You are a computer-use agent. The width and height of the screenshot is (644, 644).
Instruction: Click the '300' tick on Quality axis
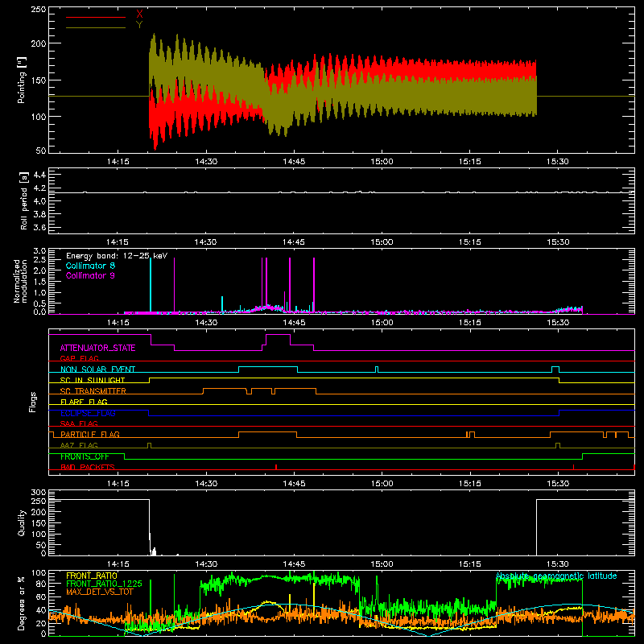tap(39, 493)
